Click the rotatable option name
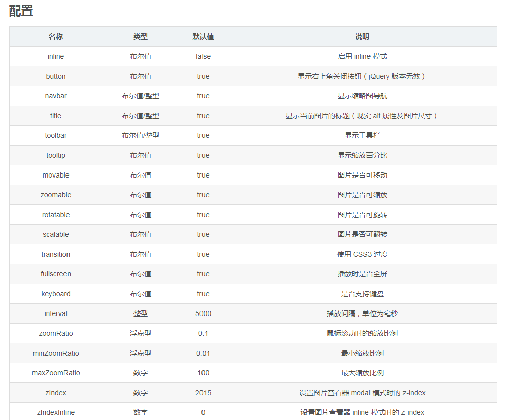This screenshot has height=420, width=505. (x=56, y=215)
